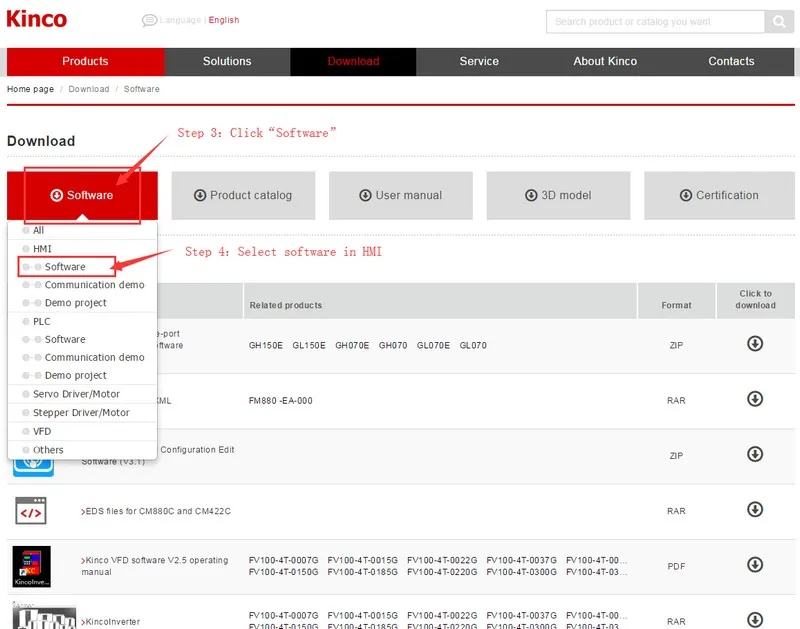Viewport: 800px width, 629px height.
Task: Download the KincoInverter RAR file
Action: click(755, 620)
